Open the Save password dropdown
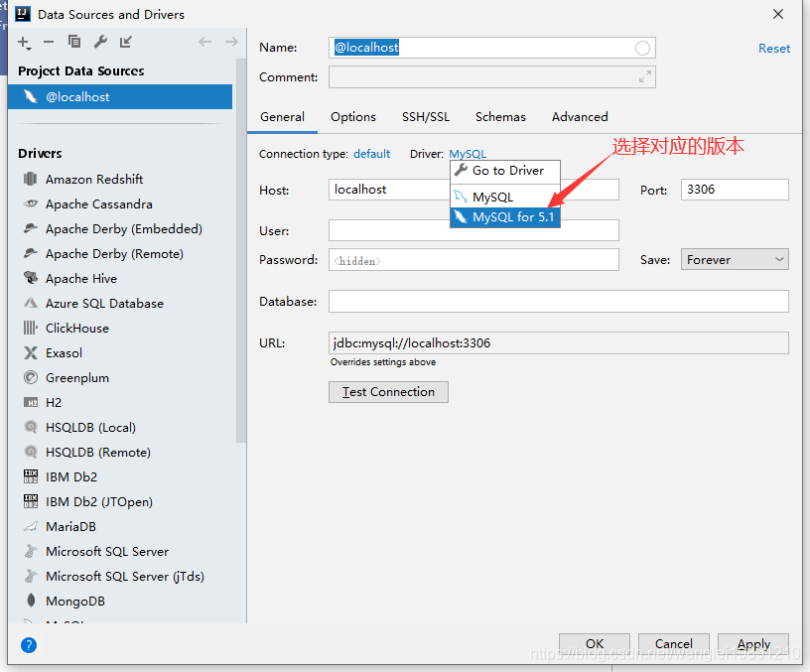 point(735,259)
